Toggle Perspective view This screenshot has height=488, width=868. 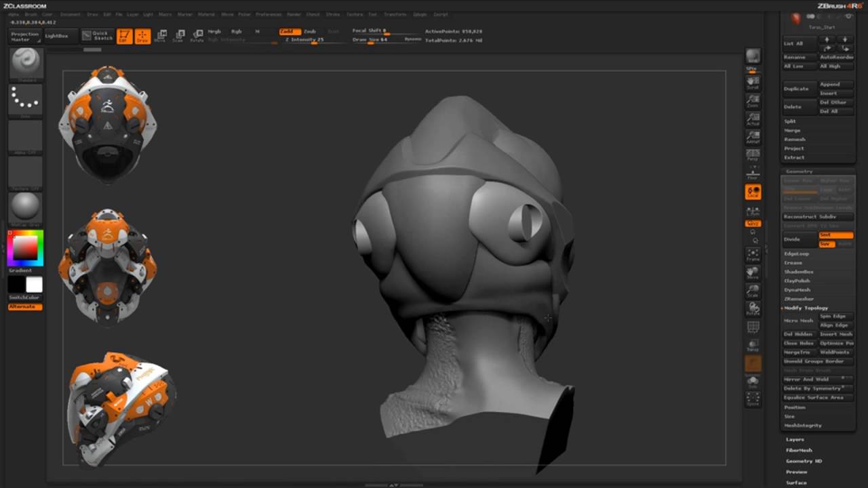(753, 155)
